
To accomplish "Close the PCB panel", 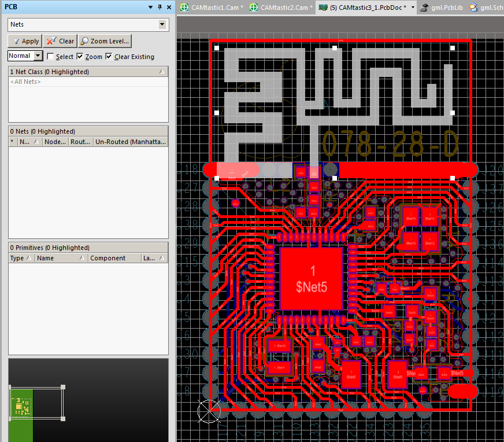I will point(169,7).
